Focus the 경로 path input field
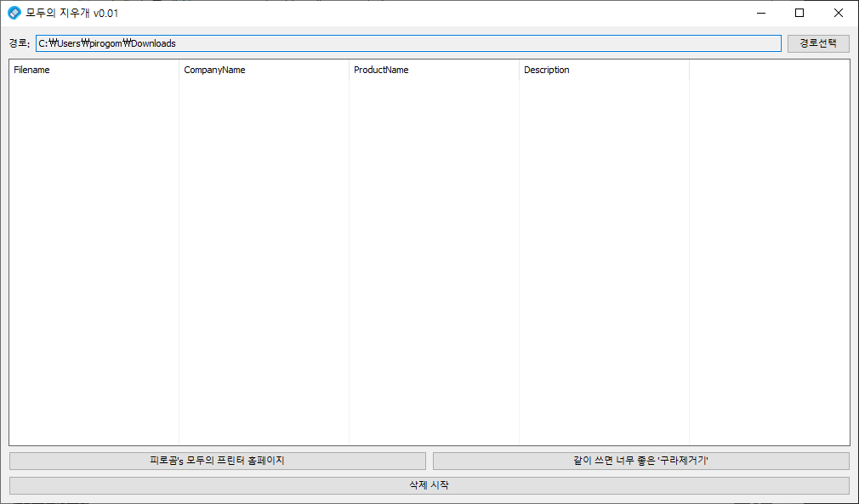The width and height of the screenshot is (859, 504). coord(409,43)
